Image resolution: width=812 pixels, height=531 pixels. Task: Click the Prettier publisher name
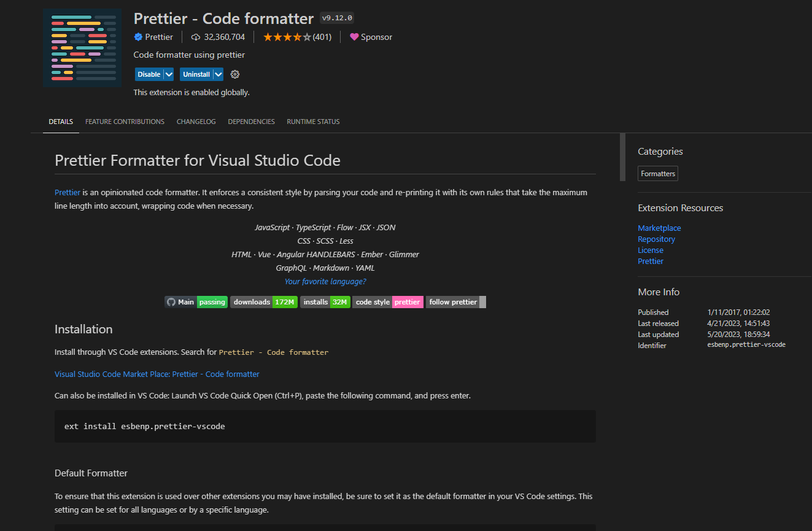pos(159,37)
